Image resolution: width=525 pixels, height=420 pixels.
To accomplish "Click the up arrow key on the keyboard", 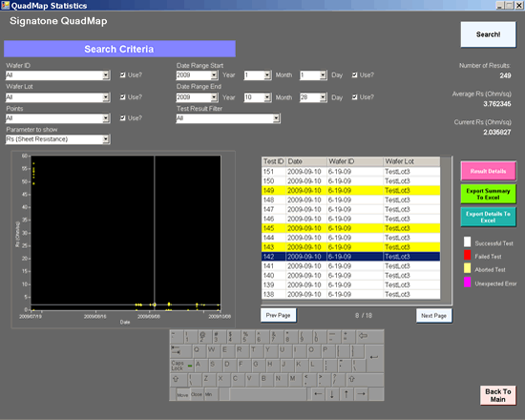I will [x=346, y=394].
